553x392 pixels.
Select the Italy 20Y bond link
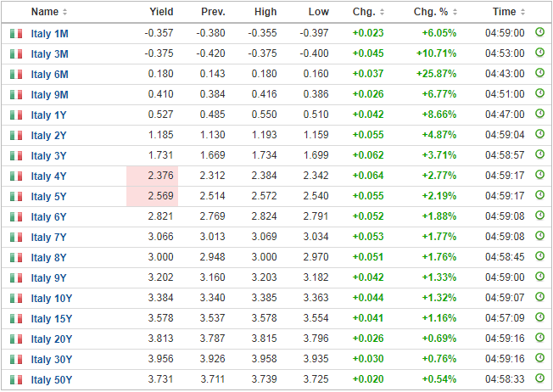pyautogui.click(x=52, y=339)
